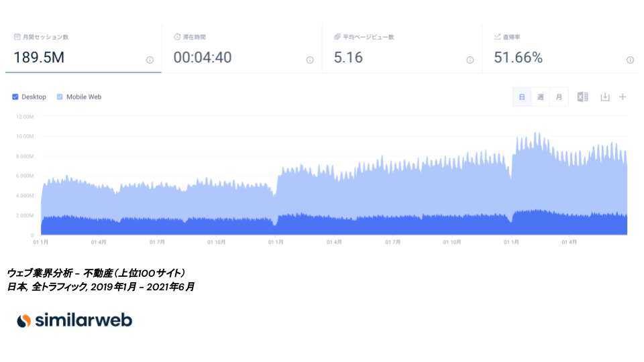Viewport: 644px width, 362px height.
Task: Download the chart using the download icon
Action: tap(604, 97)
